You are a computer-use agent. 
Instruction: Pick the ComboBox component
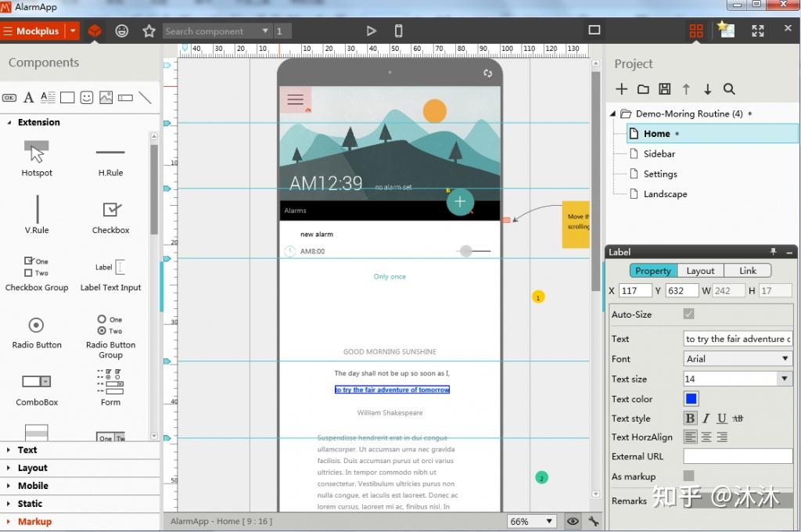coord(37,390)
